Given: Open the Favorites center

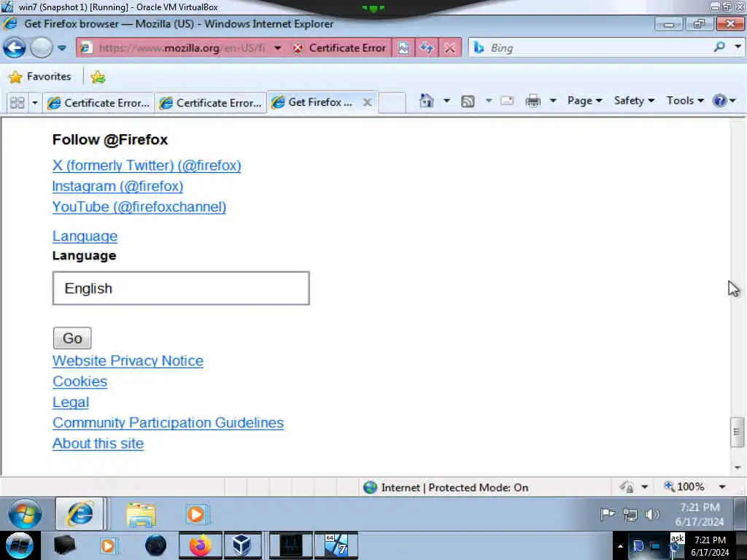Looking at the screenshot, I should pos(40,77).
